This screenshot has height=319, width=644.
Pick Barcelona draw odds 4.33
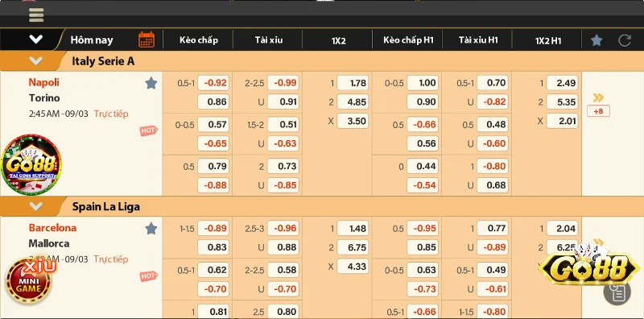353,267
